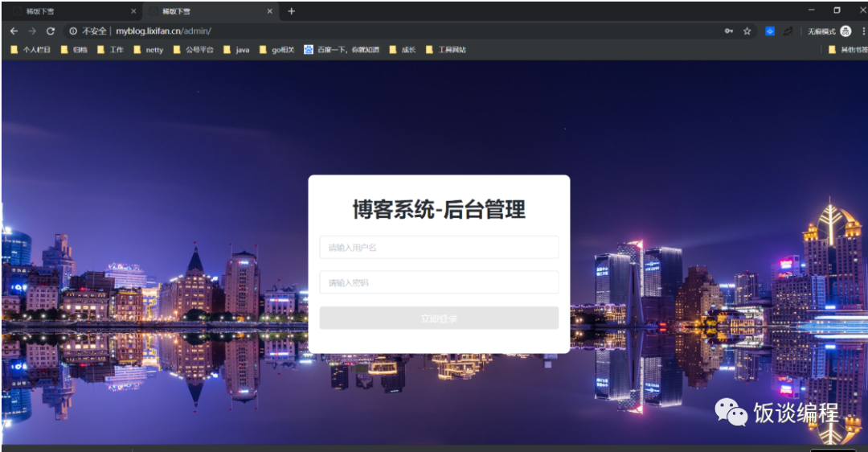This screenshot has height=452, width=868.
Task: Open the other bookmarks folder at right
Action: click(848, 50)
